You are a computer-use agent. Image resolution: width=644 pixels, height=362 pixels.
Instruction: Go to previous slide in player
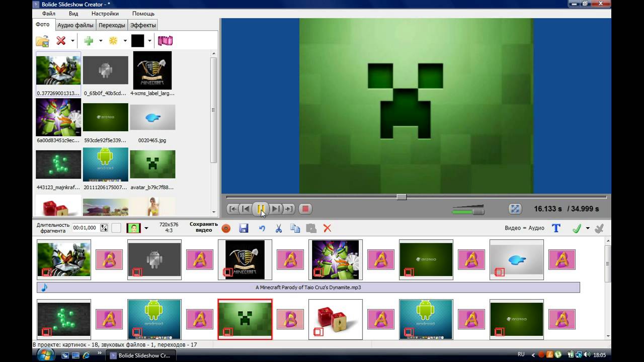[x=246, y=209]
